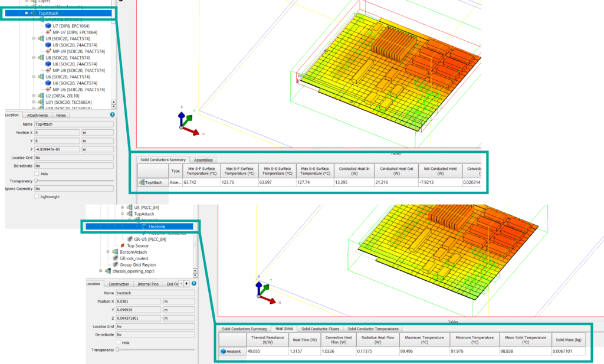Expand the BottomAttach tree node
This screenshot has width=604, height=364.
point(108,252)
